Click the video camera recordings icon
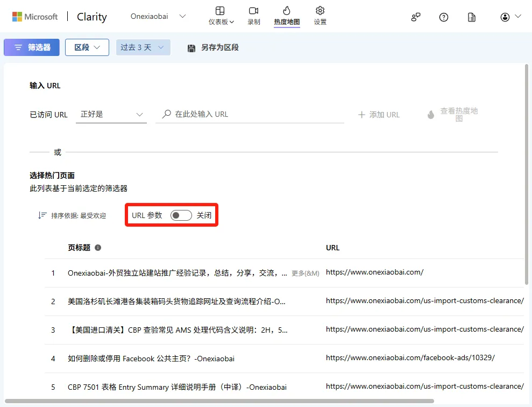532x407 pixels. click(253, 11)
